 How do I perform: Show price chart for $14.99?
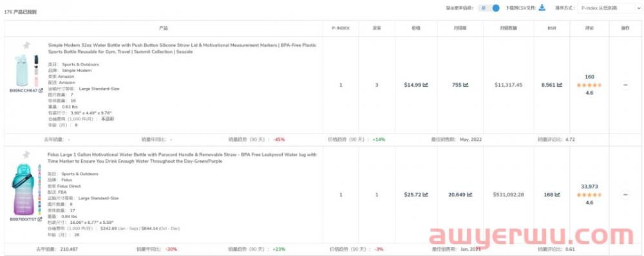pos(426,85)
